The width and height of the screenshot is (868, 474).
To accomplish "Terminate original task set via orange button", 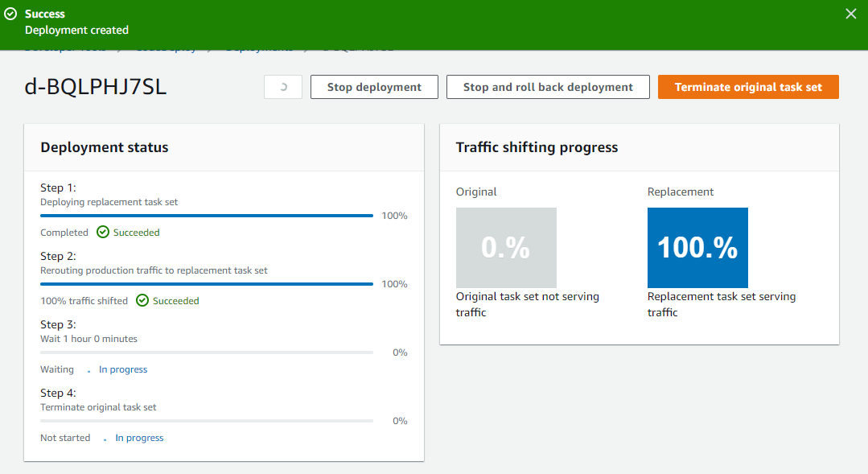I will click(748, 87).
